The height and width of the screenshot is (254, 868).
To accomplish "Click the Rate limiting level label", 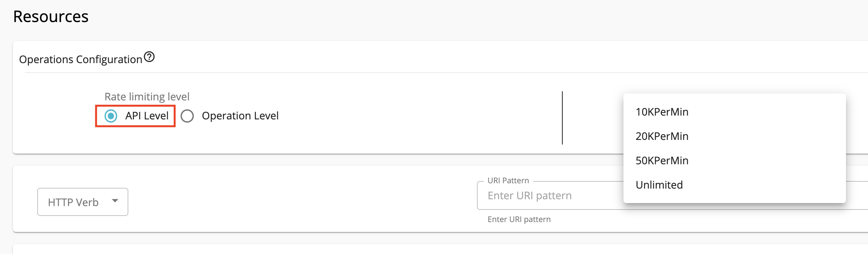I will pos(147,96).
